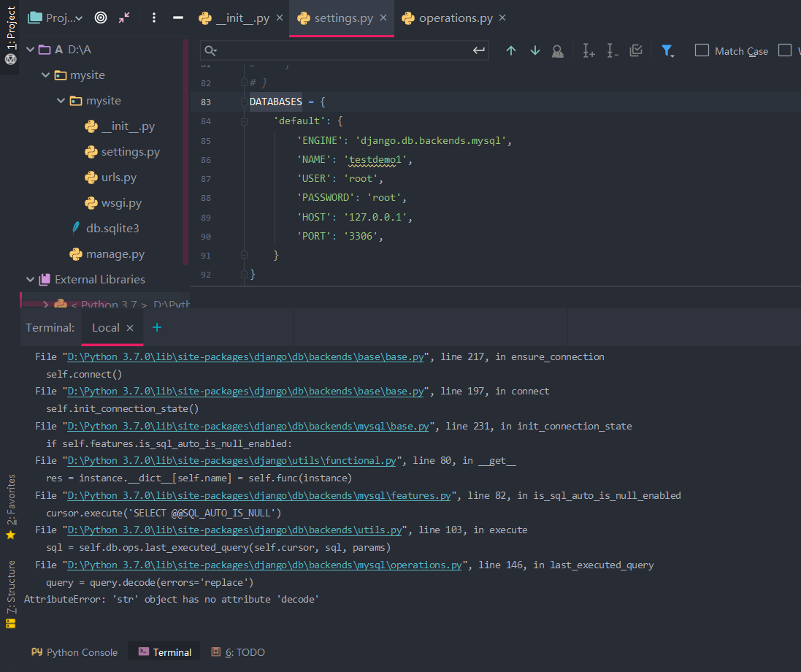Open the Z: Structure tool window
Image resolution: width=801 pixels, height=672 pixels.
10,594
